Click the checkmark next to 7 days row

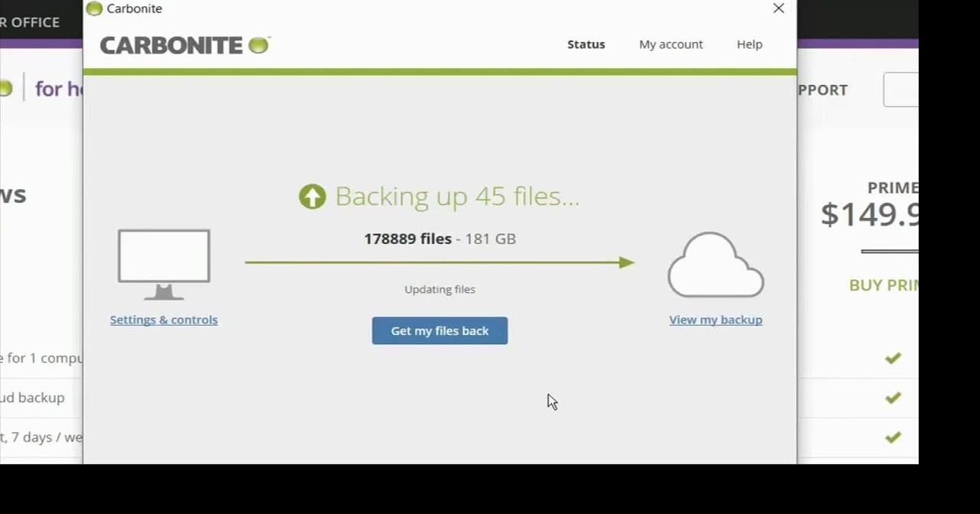(893, 437)
